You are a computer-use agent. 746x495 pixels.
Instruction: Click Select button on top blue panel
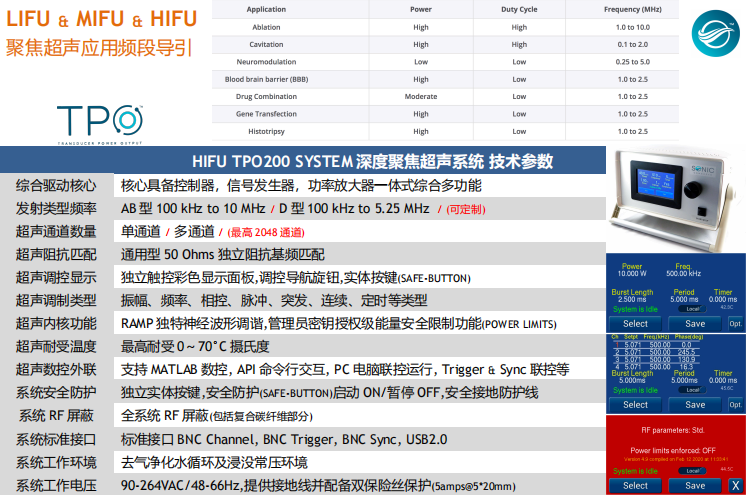(635, 324)
